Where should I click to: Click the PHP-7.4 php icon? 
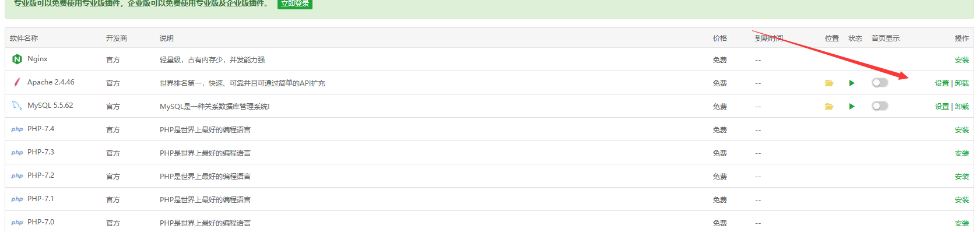point(17,129)
